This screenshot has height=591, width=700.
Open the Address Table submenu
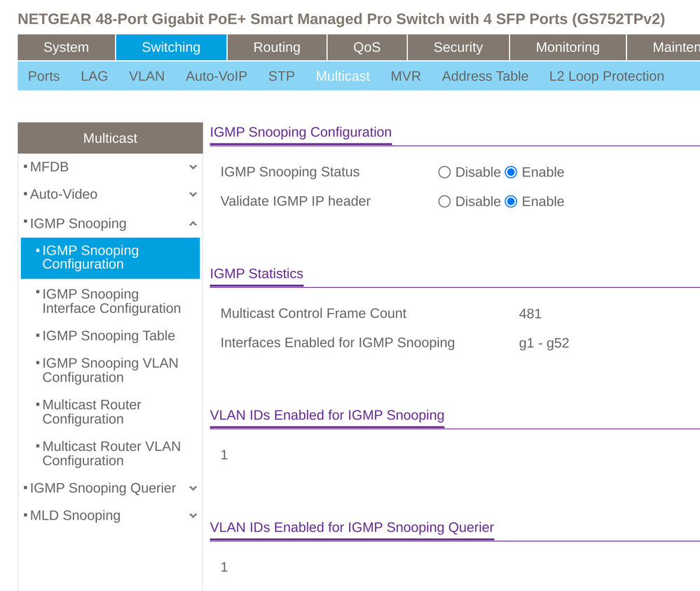tap(485, 76)
